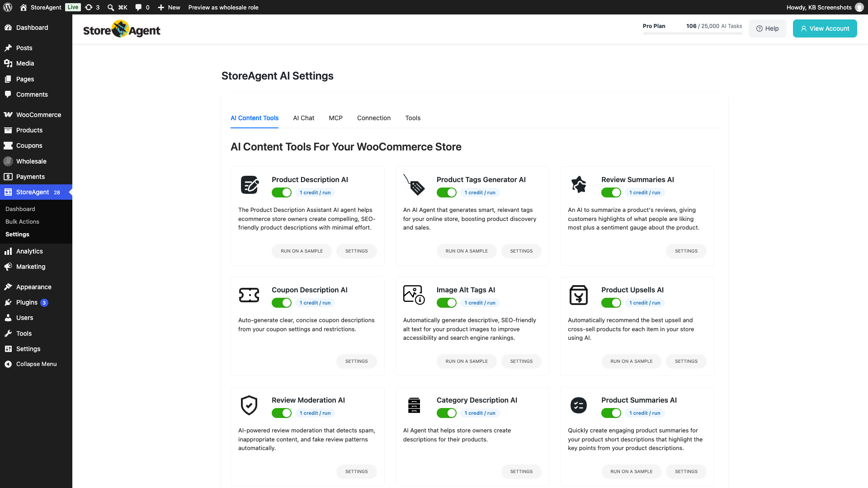This screenshot has width=868, height=488.
Task: Disable the Product Description AI toggle
Action: pyautogui.click(x=282, y=192)
